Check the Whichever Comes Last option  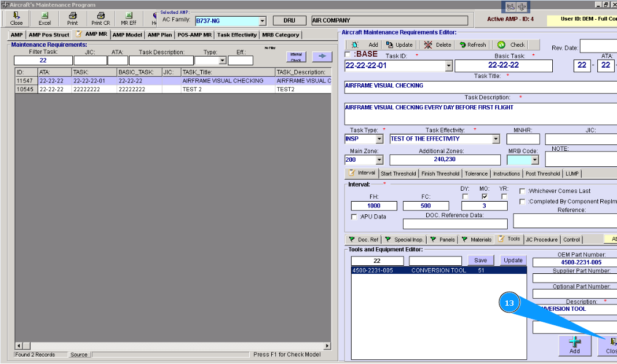[523, 191]
